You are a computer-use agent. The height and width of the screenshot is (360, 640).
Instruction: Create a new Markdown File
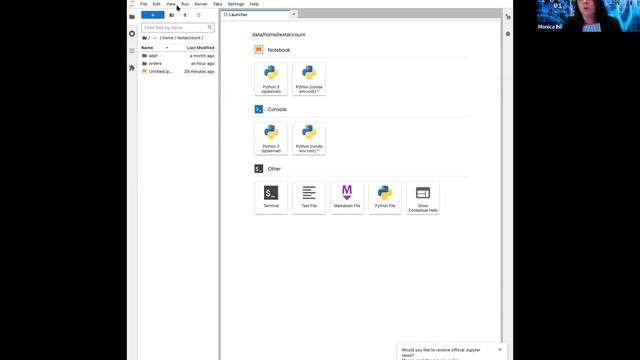[x=347, y=198]
